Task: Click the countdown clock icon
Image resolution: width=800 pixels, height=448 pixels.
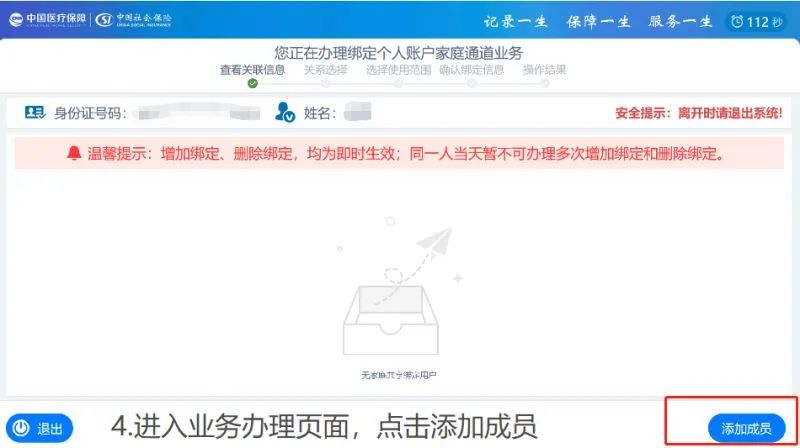Action: (737, 21)
